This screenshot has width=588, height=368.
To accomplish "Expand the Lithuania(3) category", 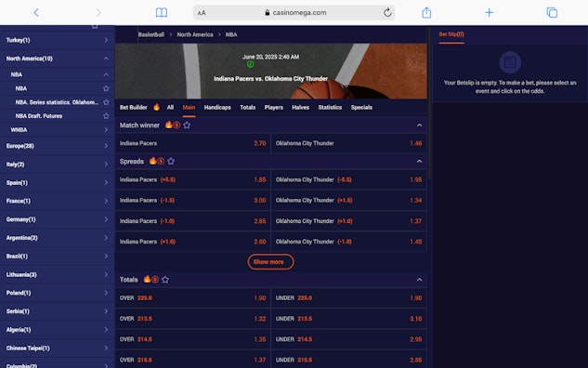I will (58, 274).
